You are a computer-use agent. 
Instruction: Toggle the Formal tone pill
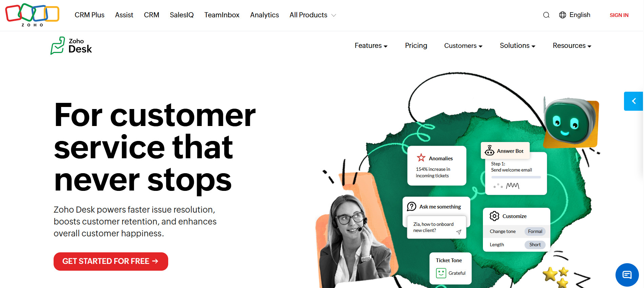point(535,231)
